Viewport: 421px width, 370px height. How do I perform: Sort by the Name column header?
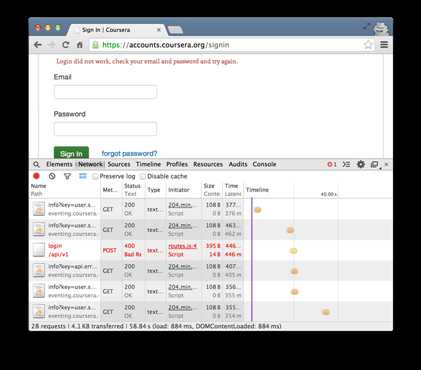(x=65, y=190)
